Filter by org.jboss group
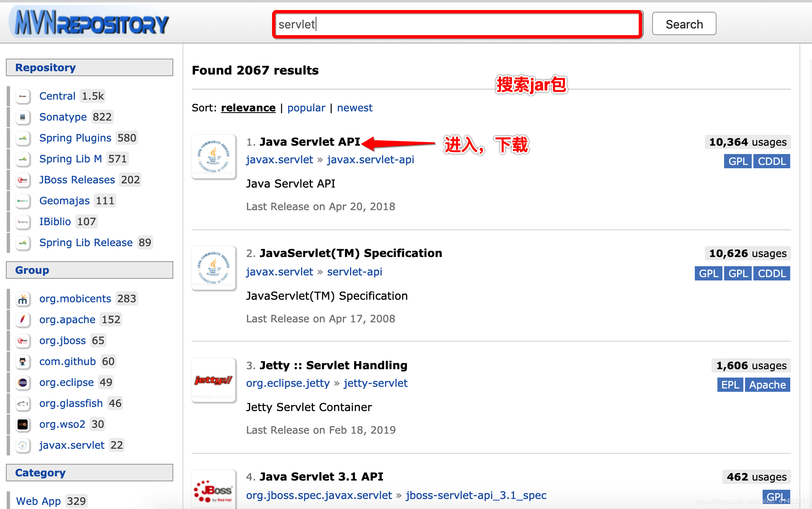 62,341
